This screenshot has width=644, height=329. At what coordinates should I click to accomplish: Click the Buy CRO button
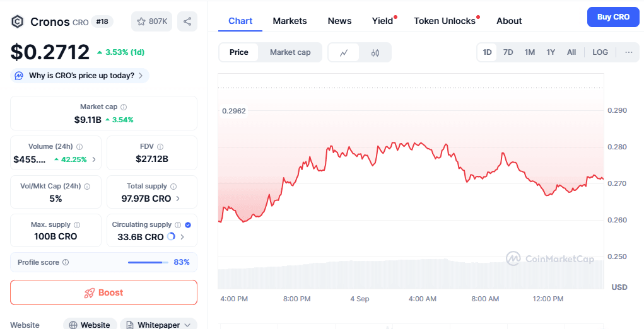(x=613, y=17)
